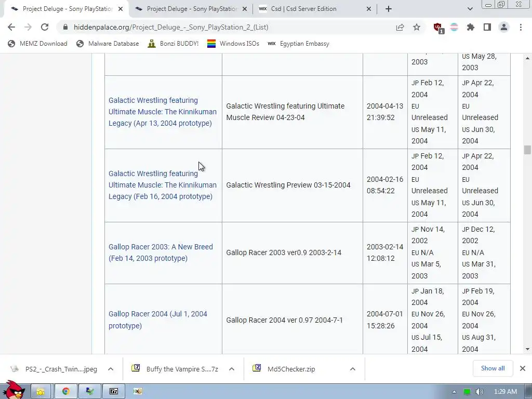Open the Extensions puzzle piece menu

pyautogui.click(x=471, y=27)
